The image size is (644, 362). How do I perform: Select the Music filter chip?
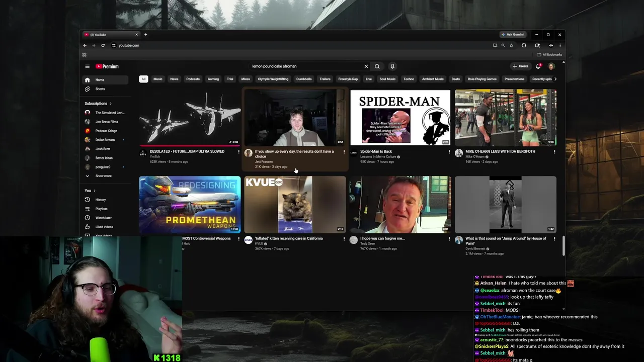point(158,79)
